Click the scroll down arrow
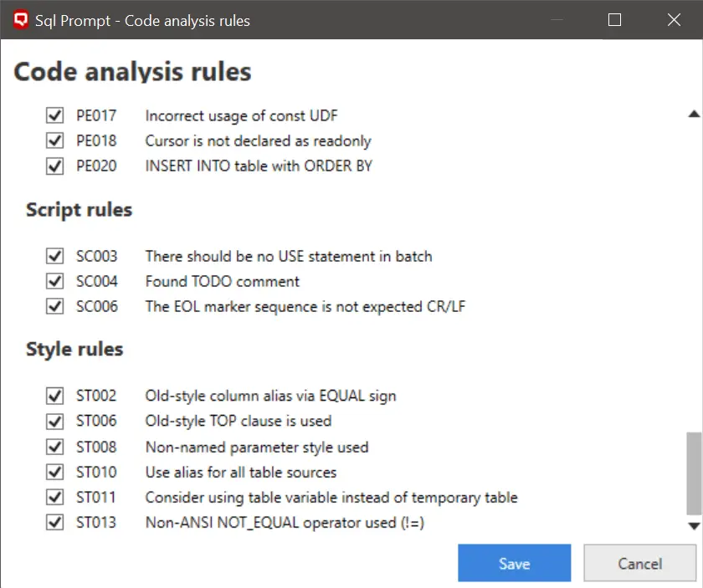Image resolution: width=703 pixels, height=588 pixels. pos(692,525)
